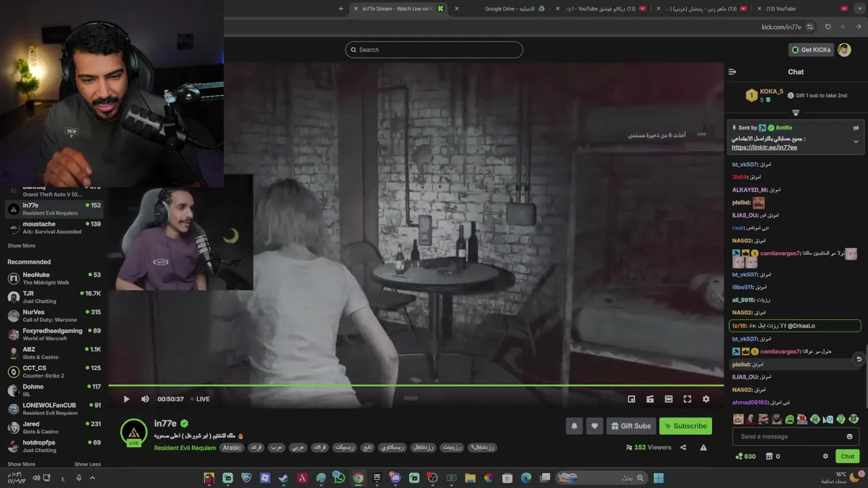Open the video player settings gear
868x488 pixels.
point(706,399)
